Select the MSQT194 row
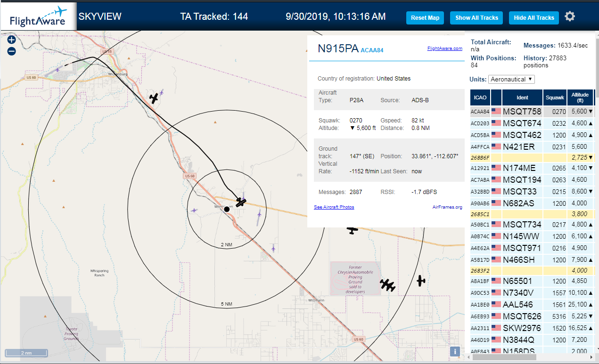 point(532,179)
